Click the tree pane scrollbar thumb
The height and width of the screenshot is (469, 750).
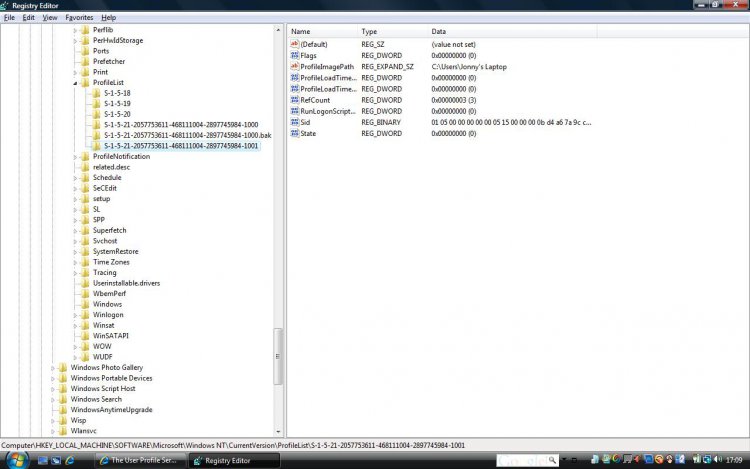pyautogui.click(x=277, y=356)
